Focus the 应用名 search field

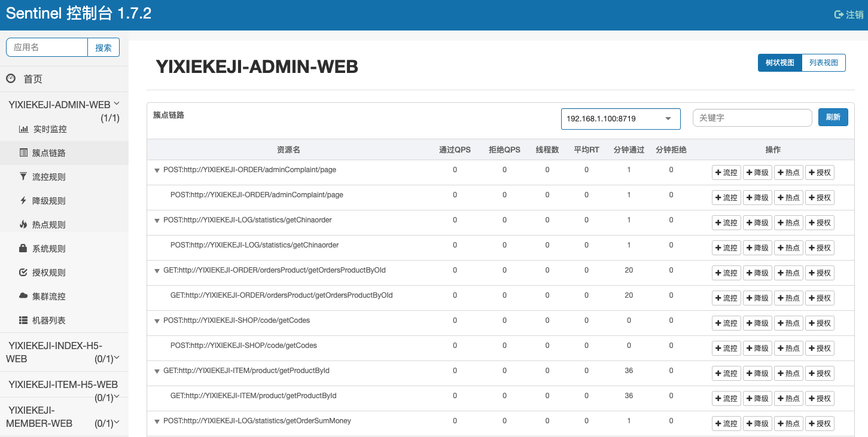pos(47,47)
